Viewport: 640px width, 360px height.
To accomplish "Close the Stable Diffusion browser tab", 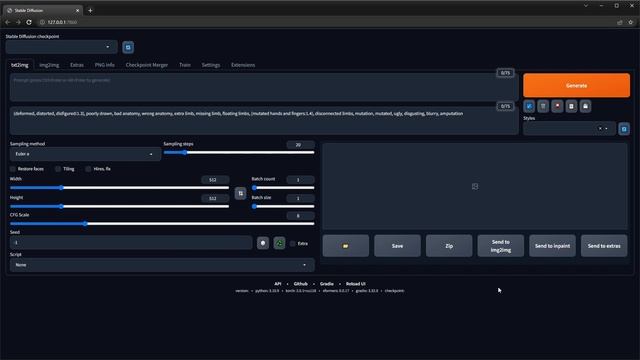I will pos(78,10).
